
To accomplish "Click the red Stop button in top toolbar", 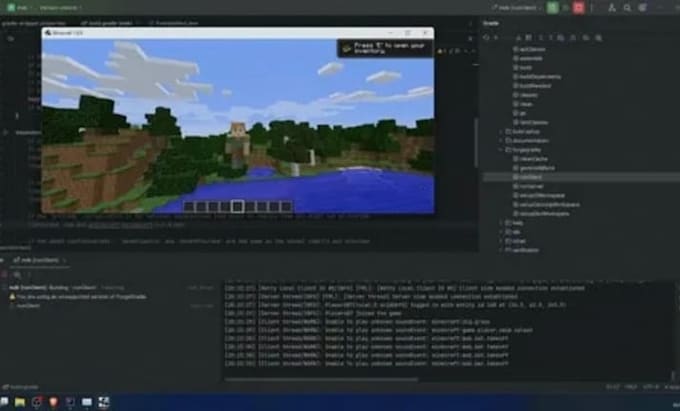I will [578, 7].
